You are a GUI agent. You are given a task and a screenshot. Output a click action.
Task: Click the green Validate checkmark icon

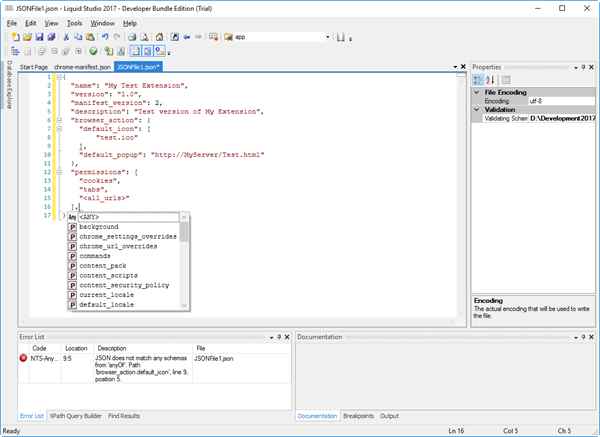point(93,51)
